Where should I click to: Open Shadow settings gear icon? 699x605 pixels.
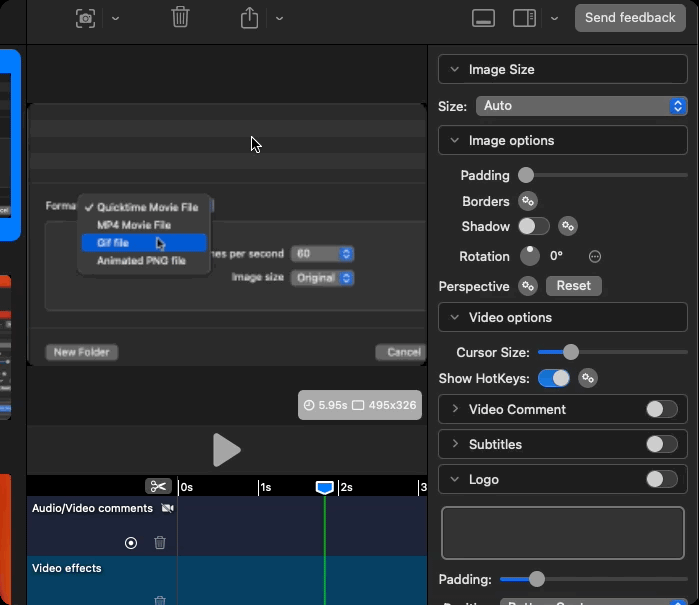coord(568,226)
